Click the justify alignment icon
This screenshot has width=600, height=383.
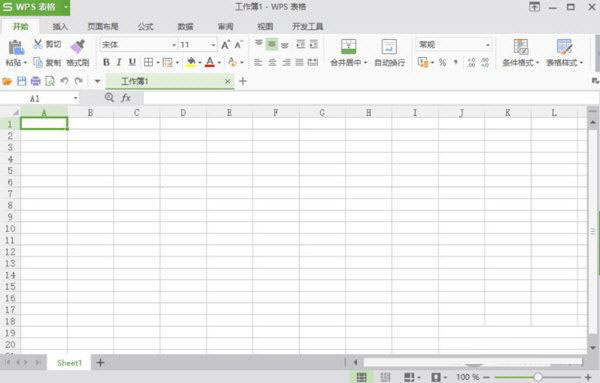tap(300, 62)
